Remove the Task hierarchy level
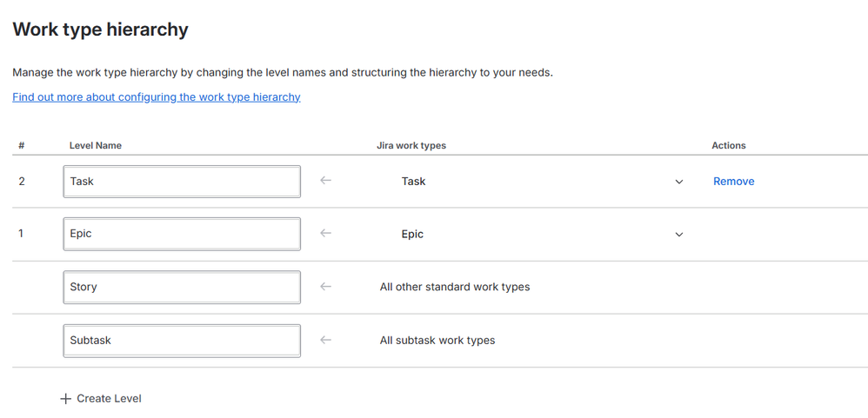This screenshot has height=418, width=868. [733, 182]
